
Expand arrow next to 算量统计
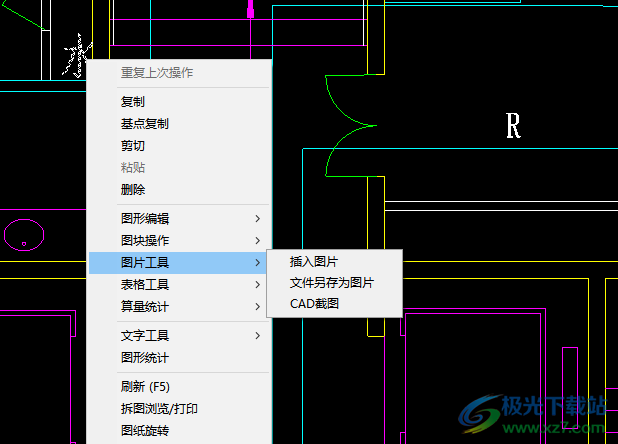click(x=258, y=307)
